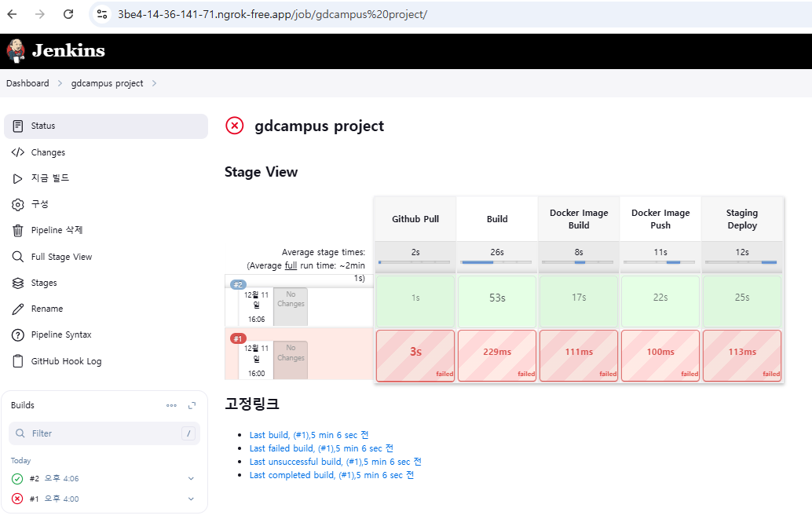The height and width of the screenshot is (519, 812).
Task: Open the Status menu item
Action: [106, 126]
